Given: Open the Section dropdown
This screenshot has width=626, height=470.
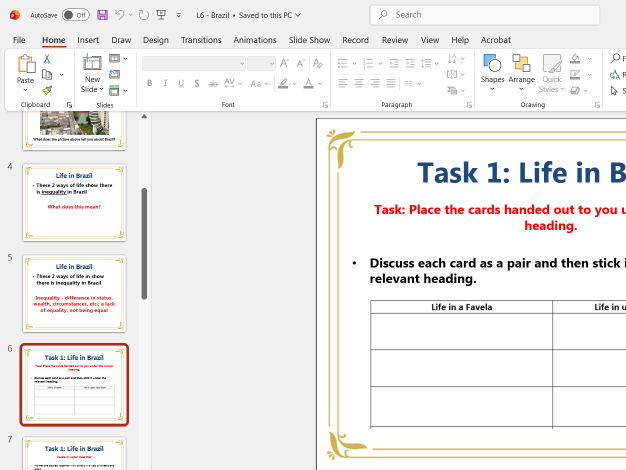Looking at the screenshot, I should point(118,91).
